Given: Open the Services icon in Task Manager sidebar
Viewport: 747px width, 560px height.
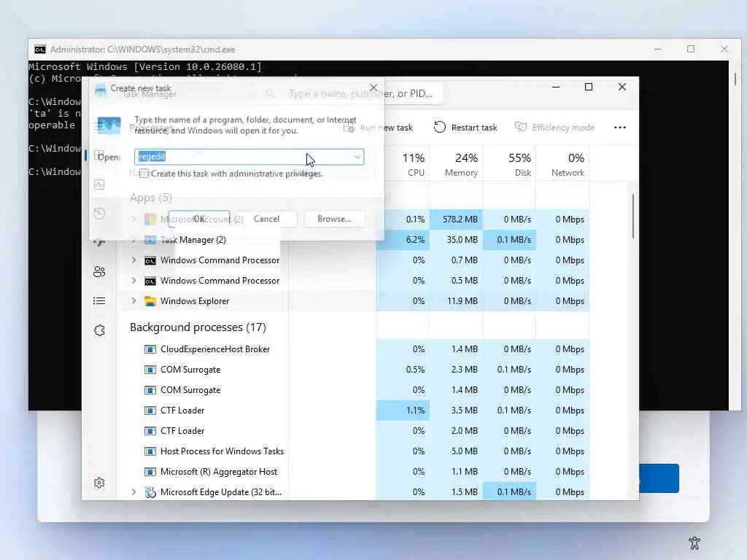Looking at the screenshot, I should [99, 330].
